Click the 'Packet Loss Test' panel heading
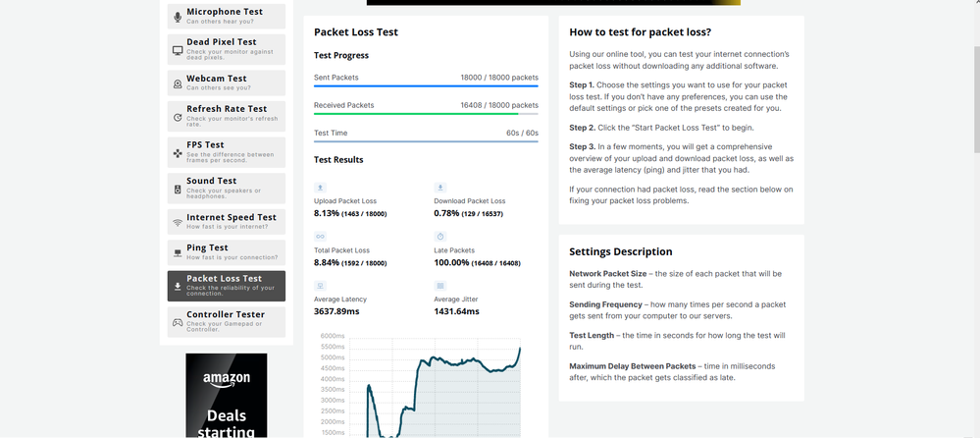 (x=356, y=32)
